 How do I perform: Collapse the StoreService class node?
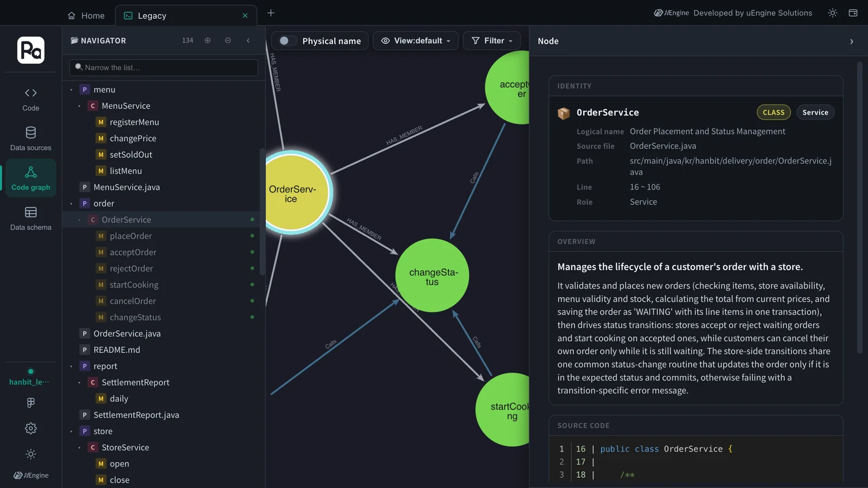[x=79, y=448]
